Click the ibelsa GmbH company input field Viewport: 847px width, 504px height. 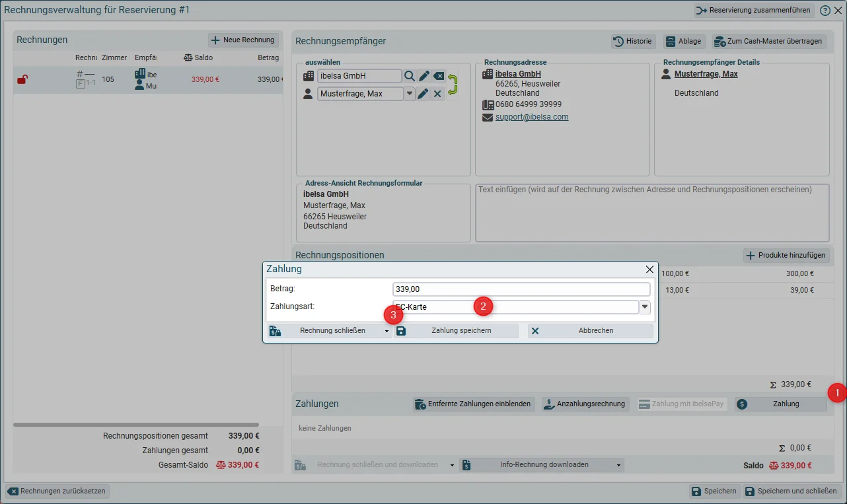(359, 76)
